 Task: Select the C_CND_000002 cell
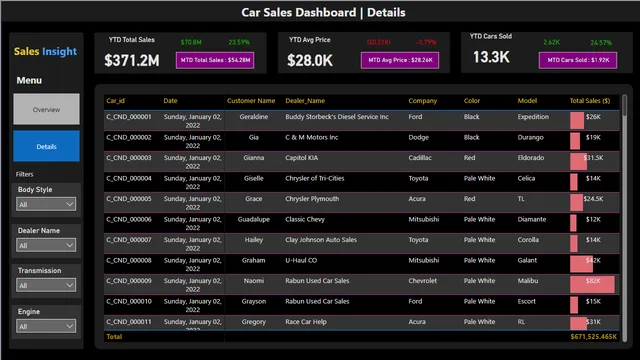(129, 137)
